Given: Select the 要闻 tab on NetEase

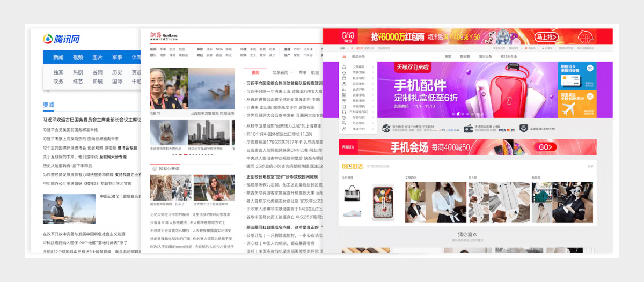Looking at the screenshot, I should (x=255, y=72).
